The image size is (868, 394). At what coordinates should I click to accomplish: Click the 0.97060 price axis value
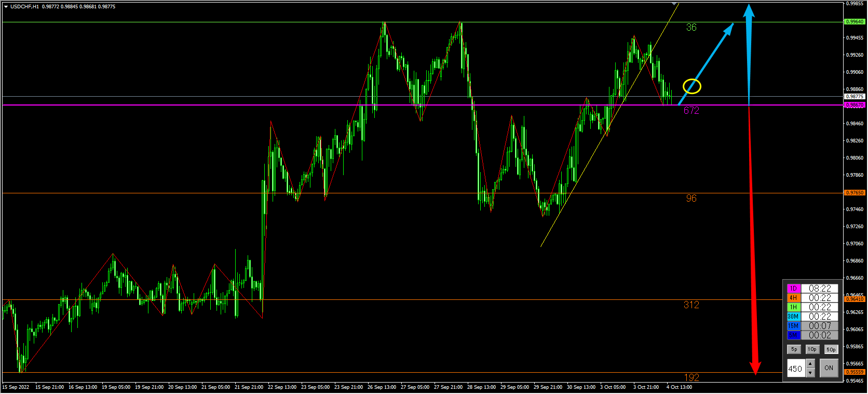[x=855, y=244]
